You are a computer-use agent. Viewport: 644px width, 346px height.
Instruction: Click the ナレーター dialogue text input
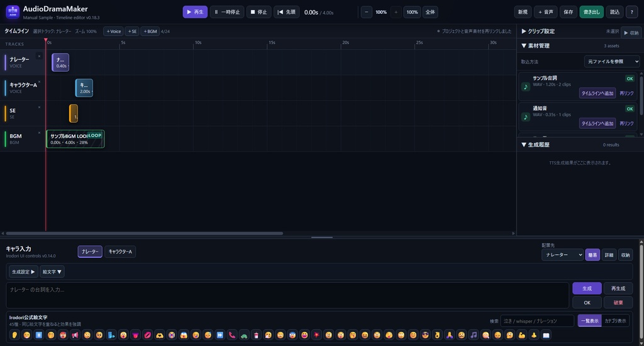287,295
